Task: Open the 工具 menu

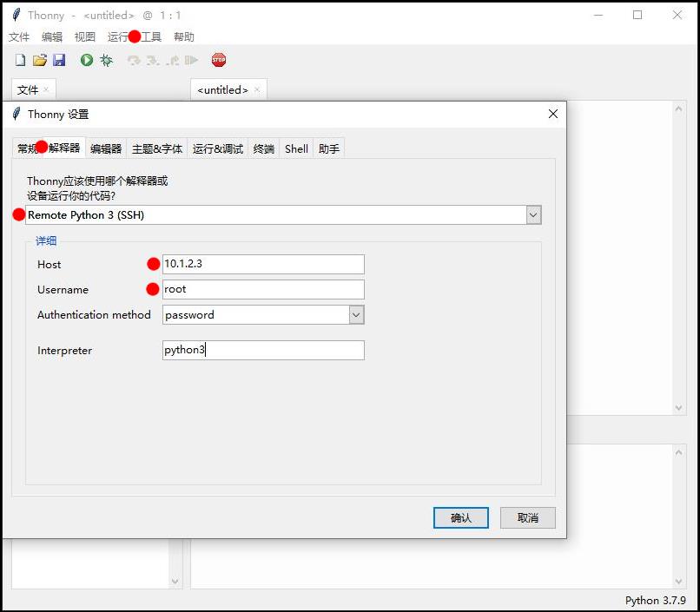Action: click(x=151, y=37)
